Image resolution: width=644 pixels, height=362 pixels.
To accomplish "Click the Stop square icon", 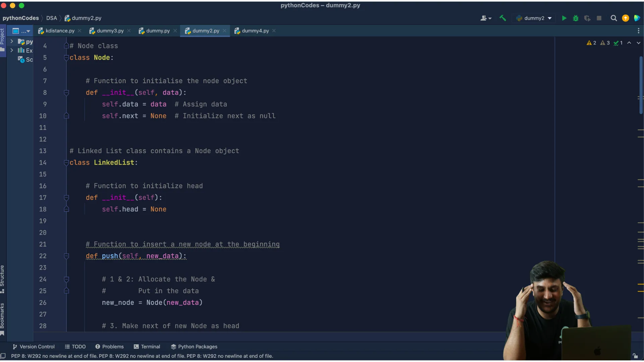I will (x=599, y=18).
